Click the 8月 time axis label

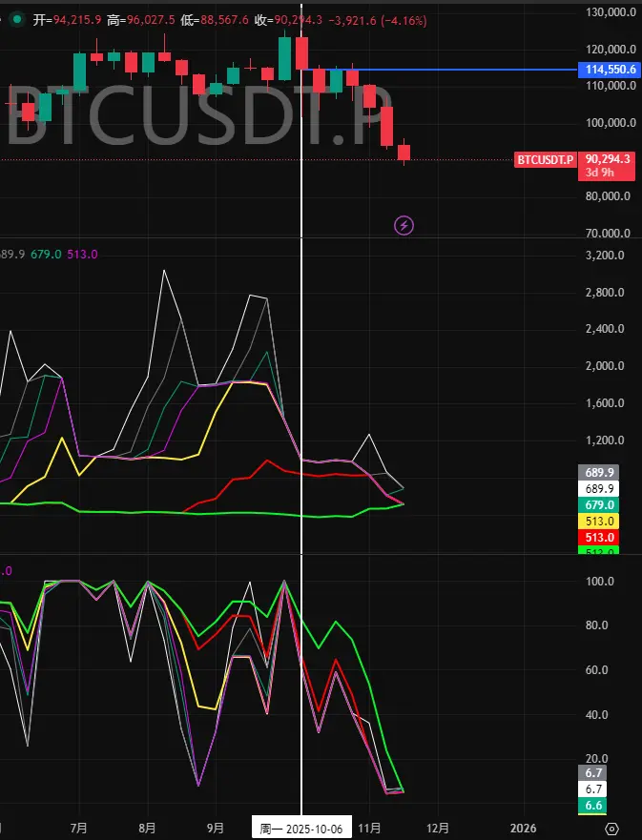tap(147, 829)
